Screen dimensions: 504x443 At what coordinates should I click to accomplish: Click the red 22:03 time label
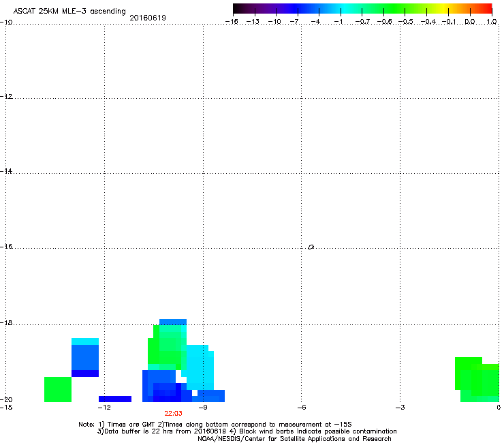pos(173,414)
